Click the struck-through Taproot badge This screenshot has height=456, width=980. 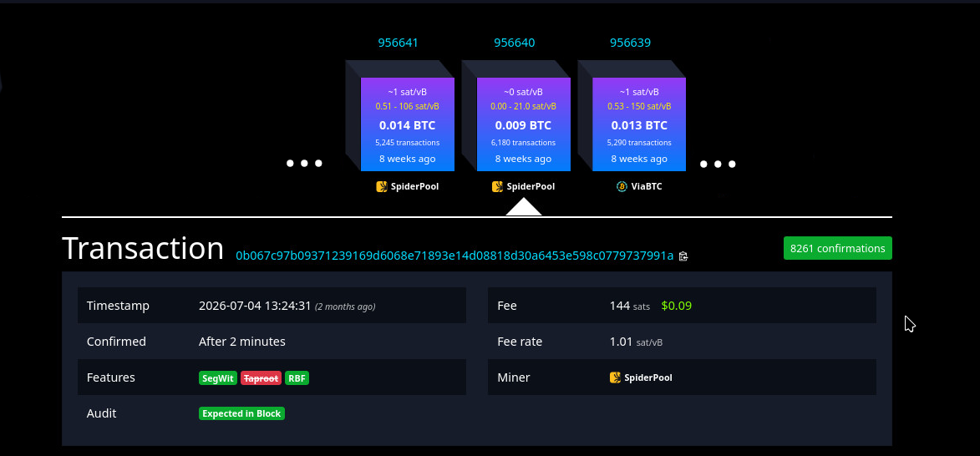pyautogui.click(x=262, y=378)
